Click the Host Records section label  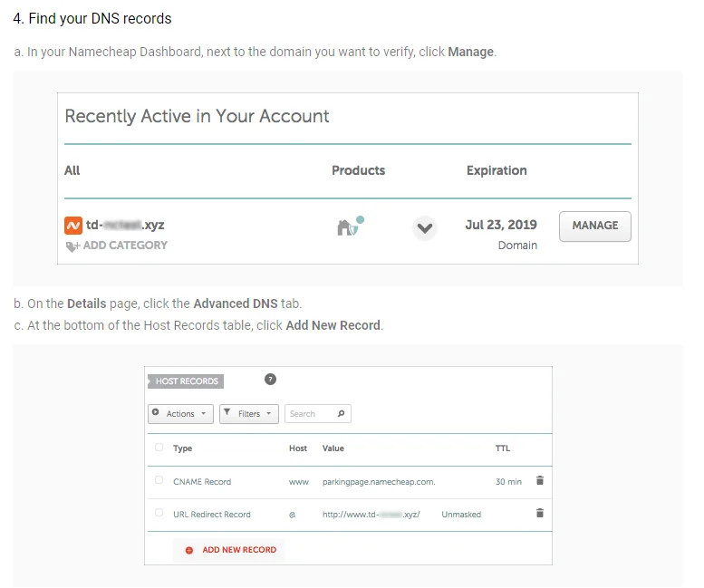[x=186, y=381]
